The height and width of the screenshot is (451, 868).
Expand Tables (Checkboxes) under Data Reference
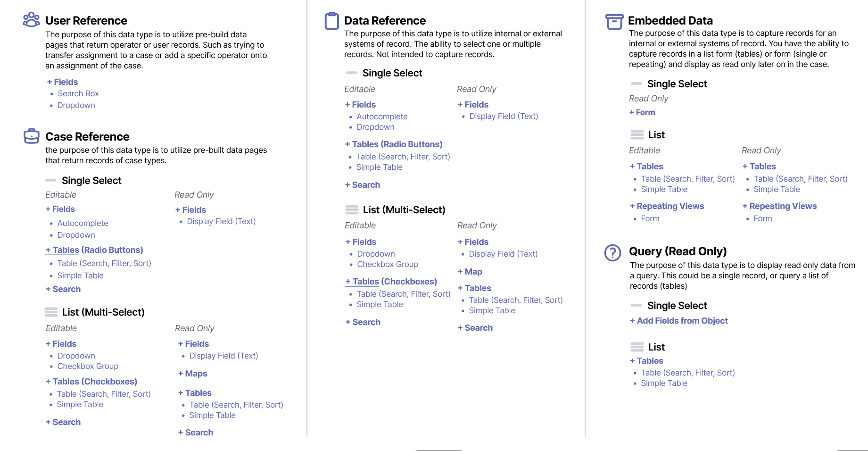(391, 282)
